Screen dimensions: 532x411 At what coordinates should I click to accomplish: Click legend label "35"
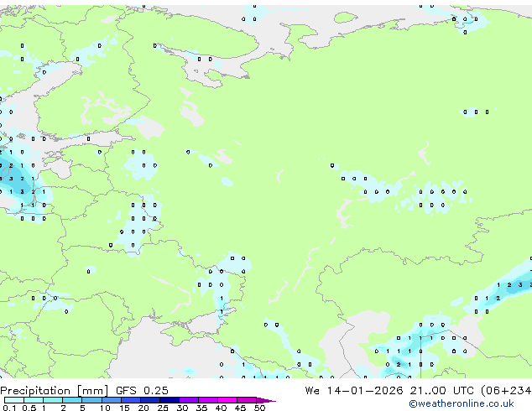[x=201, y=408]
